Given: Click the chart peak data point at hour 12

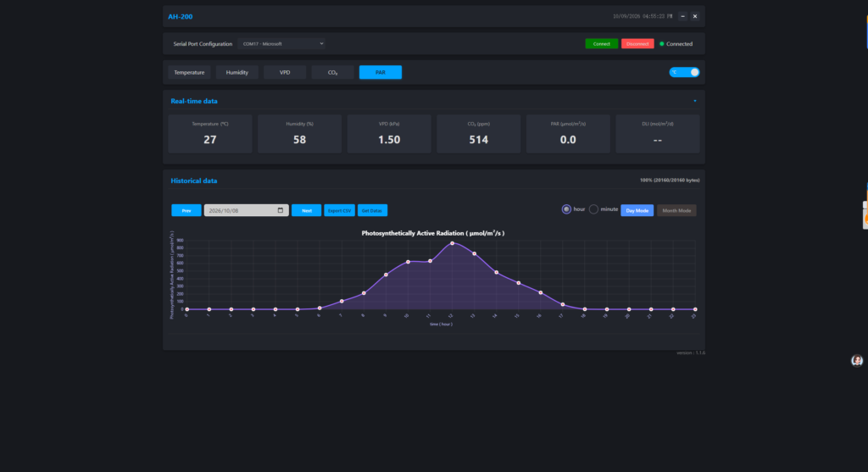Looking at the screenshot, I should pos(453,243).
